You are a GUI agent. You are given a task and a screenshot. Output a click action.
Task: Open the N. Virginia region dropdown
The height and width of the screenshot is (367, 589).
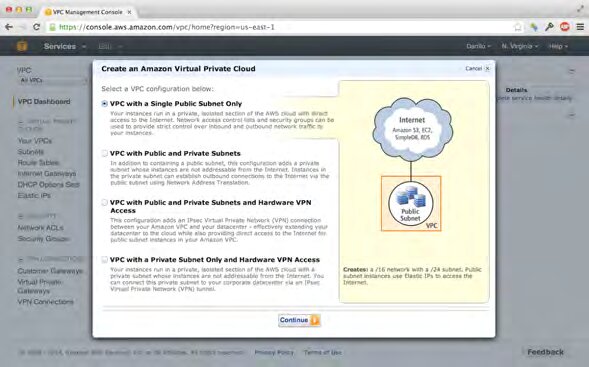520,46
